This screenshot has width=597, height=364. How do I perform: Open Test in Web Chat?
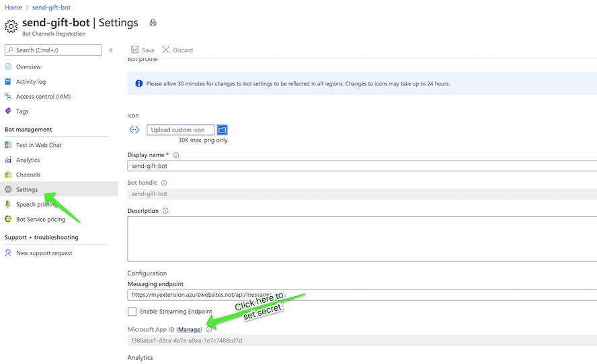coord(39,145)
